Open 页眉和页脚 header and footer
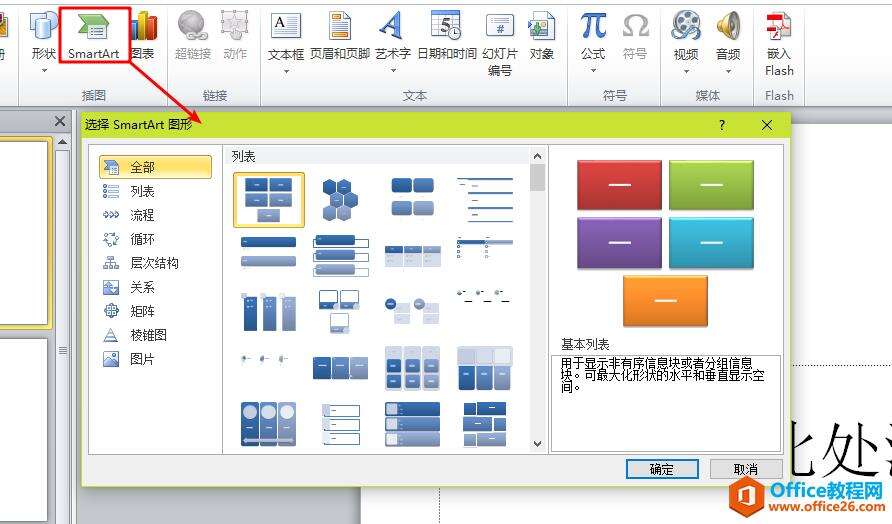892x524 pixels. [x=340, y=35]
